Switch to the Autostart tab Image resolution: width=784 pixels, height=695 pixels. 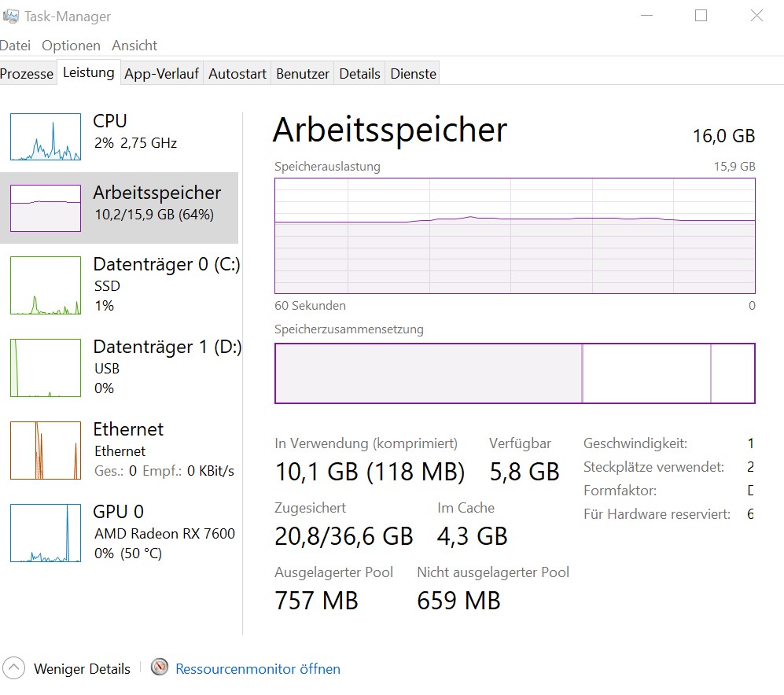[x=237, y=74]
